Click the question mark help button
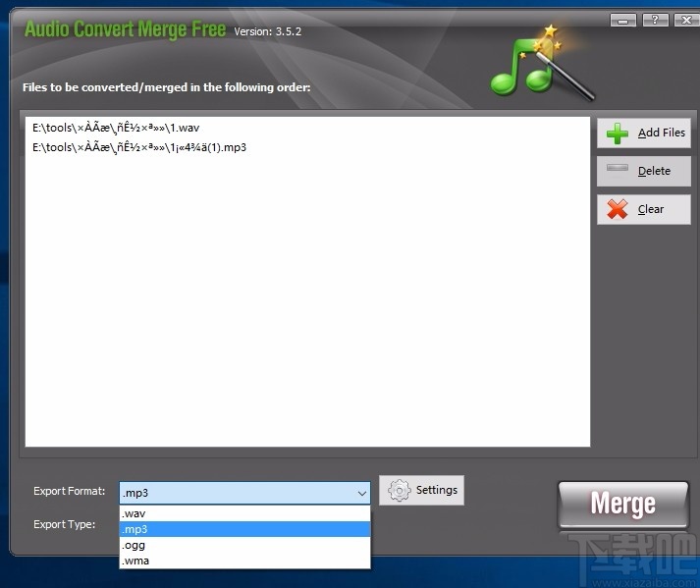 (x=655, y=20)
